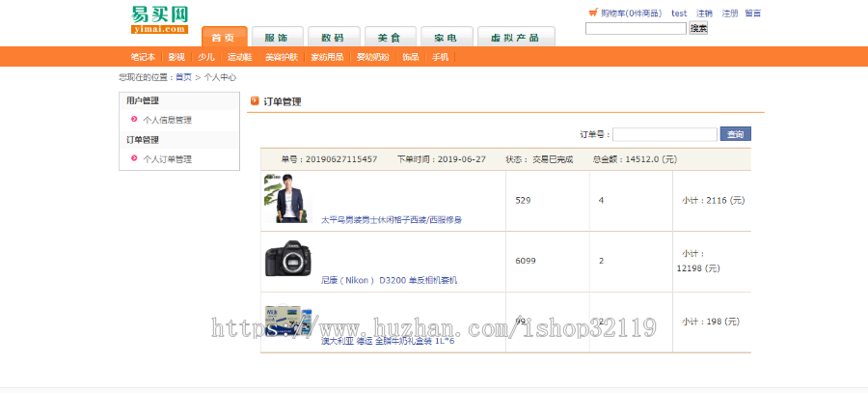Open the 美食 tab
This screenshot has height=393, width=868.
tap(391, 37)
